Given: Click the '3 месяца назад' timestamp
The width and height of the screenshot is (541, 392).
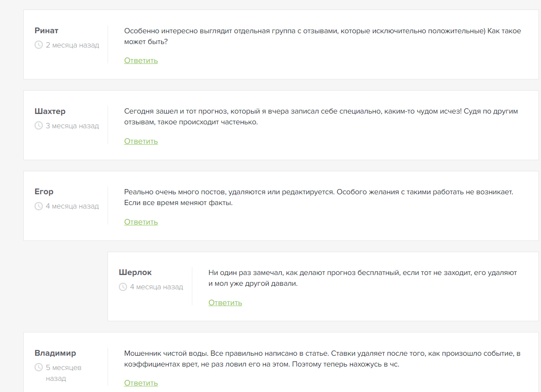Looking at the screenshot, I should [x=72, y=126].
